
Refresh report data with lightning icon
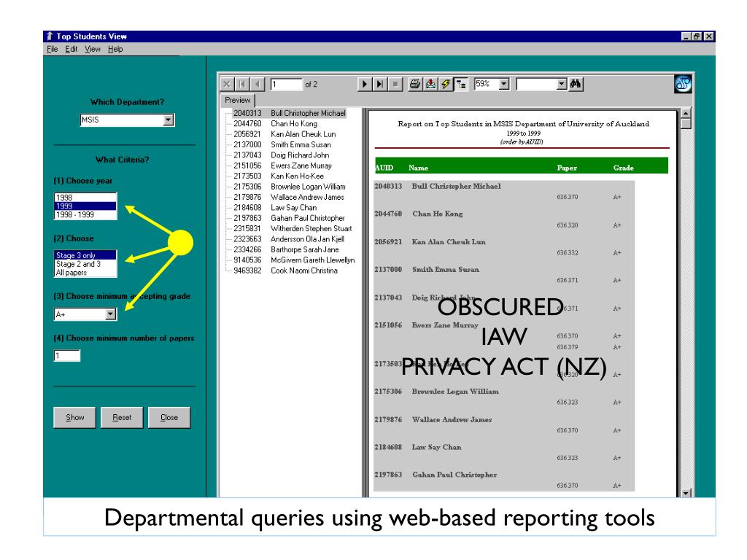point(446,85)
